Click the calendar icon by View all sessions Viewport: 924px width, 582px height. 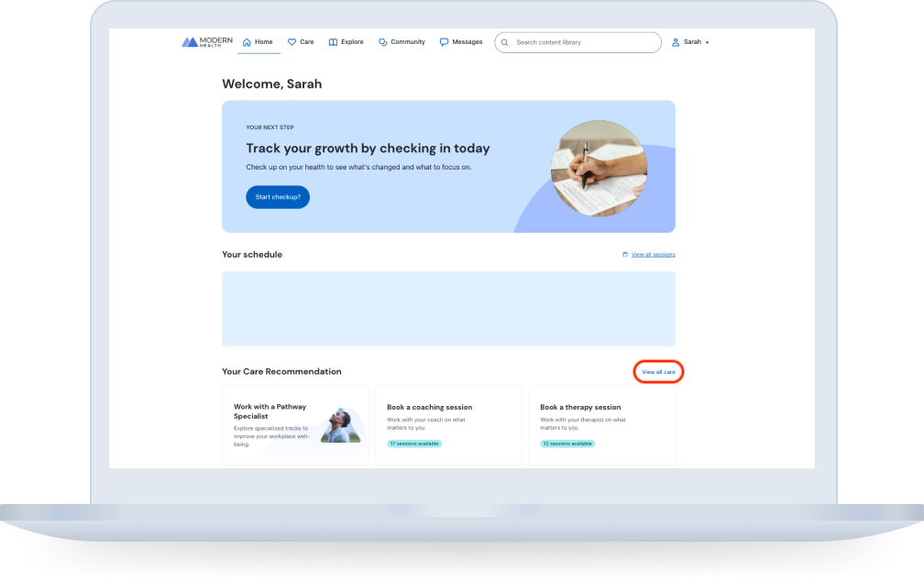625,255
